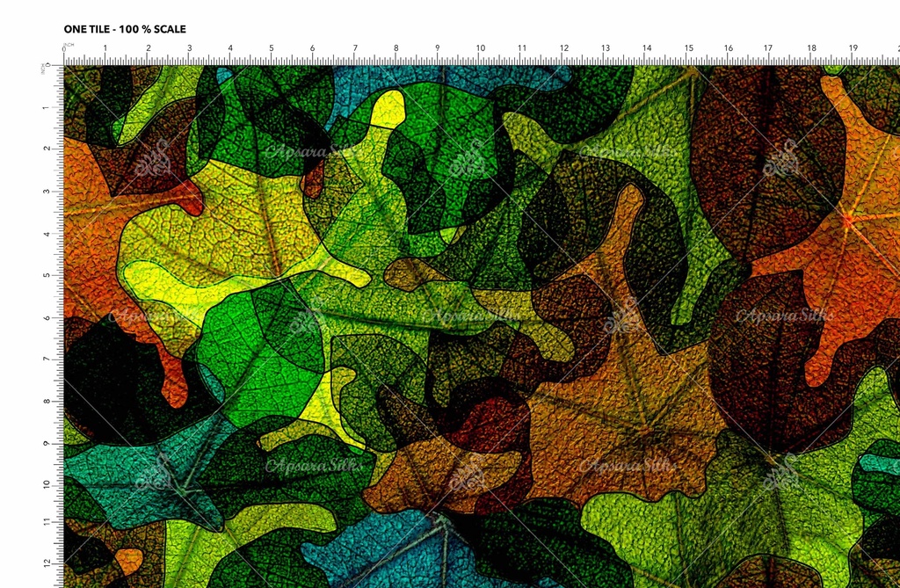Click the 1 mark on the horizontal ruler
The width and height of the screenshot is (900, 588).
coord(105,48)
